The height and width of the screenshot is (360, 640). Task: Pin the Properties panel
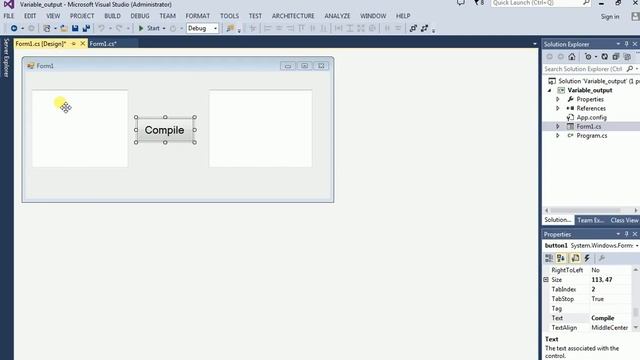coord(627,234)
